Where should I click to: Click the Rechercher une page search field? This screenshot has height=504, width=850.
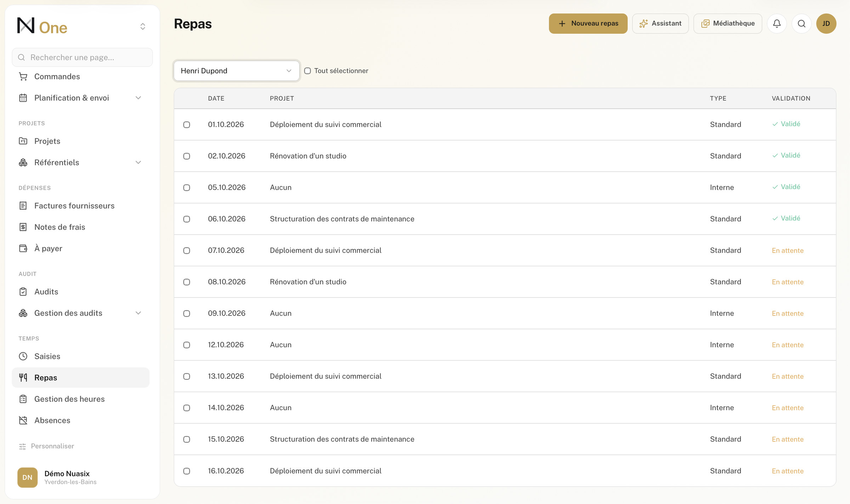pos(82,57)
